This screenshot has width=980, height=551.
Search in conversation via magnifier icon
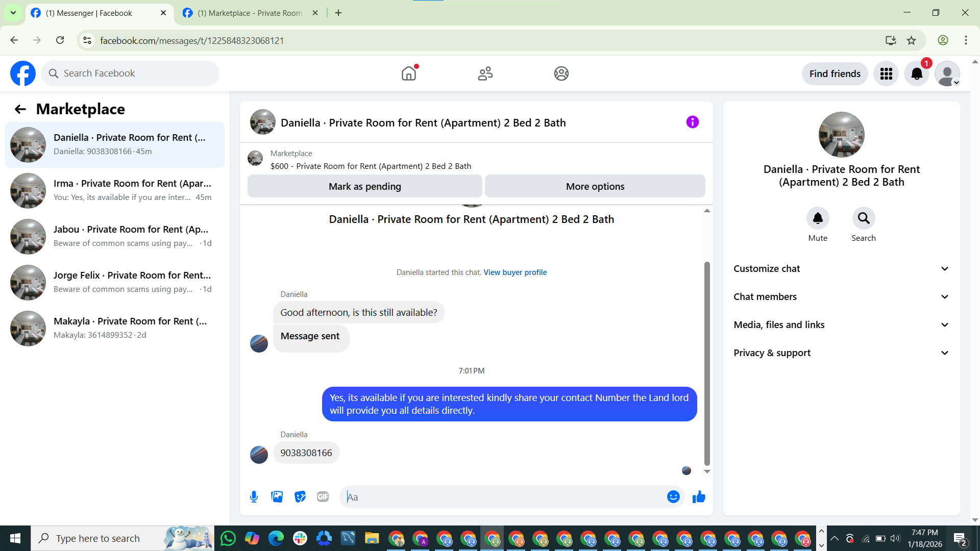pos(863,218)
